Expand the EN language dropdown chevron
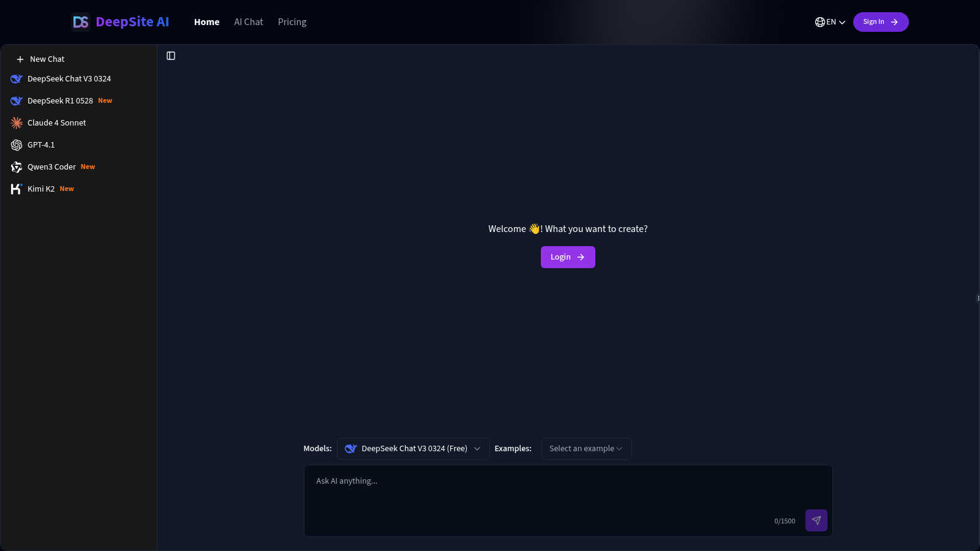Screen dimensions: 980x551 coord(842,22)
